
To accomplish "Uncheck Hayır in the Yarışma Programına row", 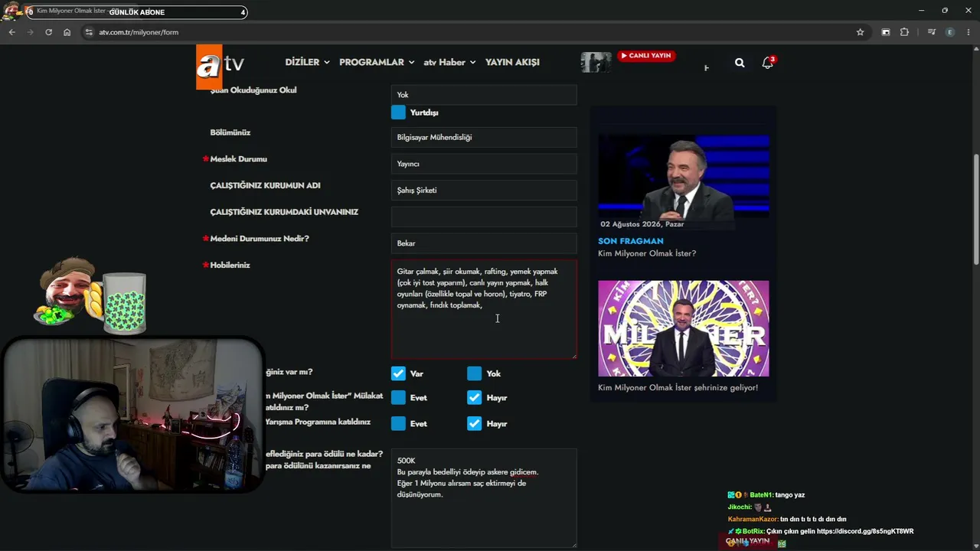I will pos(475,424).
